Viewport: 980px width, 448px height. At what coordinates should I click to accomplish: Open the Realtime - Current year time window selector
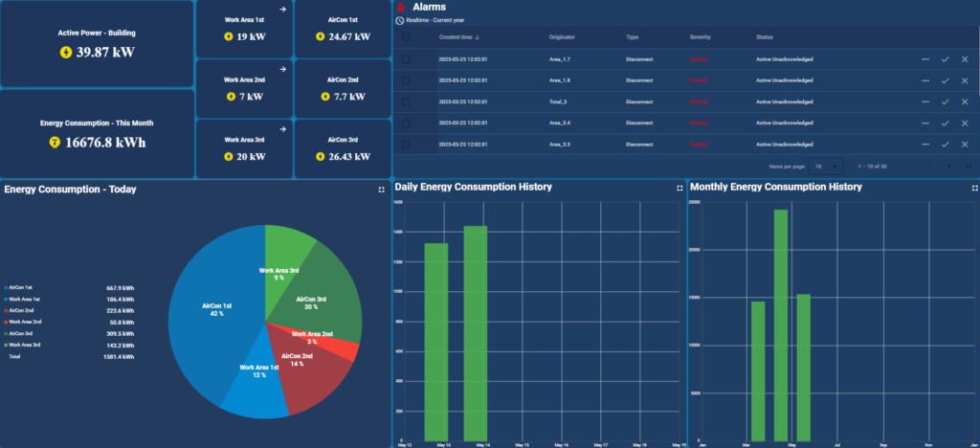434,20
